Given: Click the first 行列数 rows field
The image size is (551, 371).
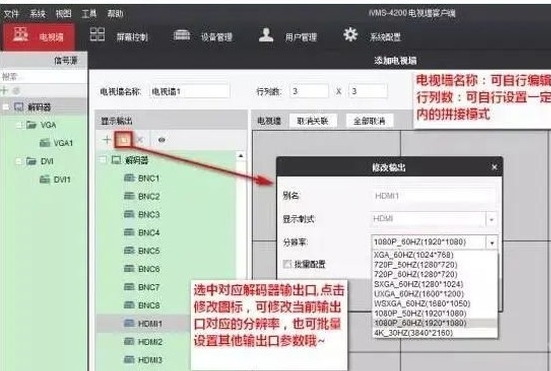Looking at the screenshot, I should (309, 92).
